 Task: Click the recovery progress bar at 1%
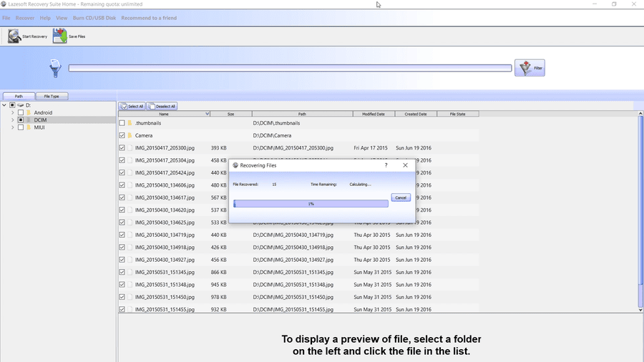(311, 204)
